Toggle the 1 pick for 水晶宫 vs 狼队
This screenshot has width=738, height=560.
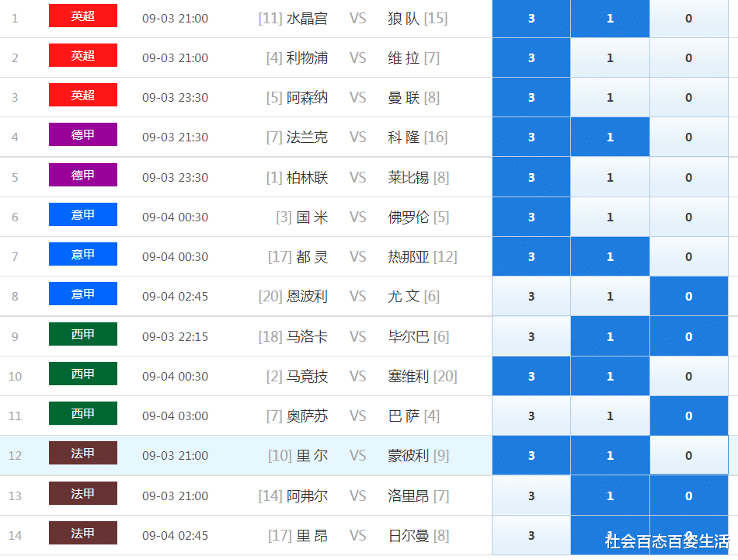point(610,19)
